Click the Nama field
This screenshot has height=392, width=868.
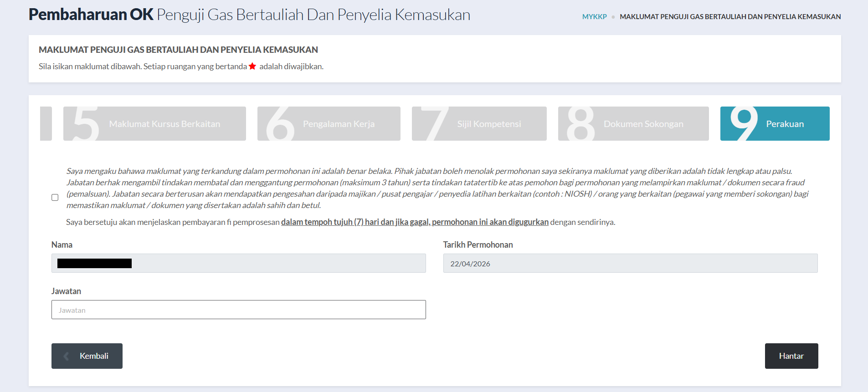[238, 263]
